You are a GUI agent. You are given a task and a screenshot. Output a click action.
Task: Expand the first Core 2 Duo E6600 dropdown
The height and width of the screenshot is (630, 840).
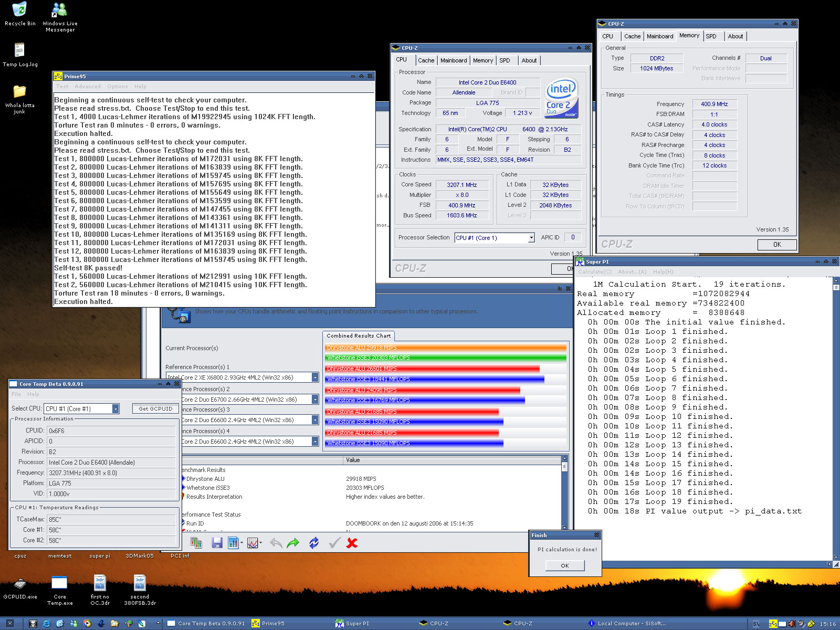pyautogui.click(x=315, y=420)
